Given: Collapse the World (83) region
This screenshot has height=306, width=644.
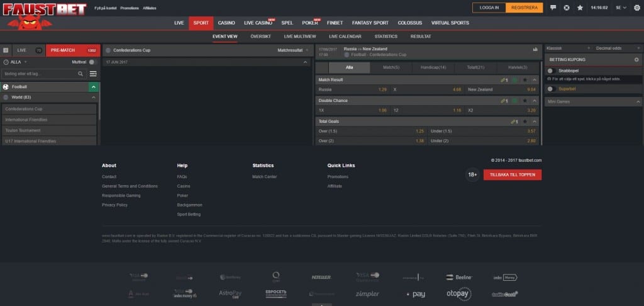Looking at the screenshot, I should click(x=94, y=98).
